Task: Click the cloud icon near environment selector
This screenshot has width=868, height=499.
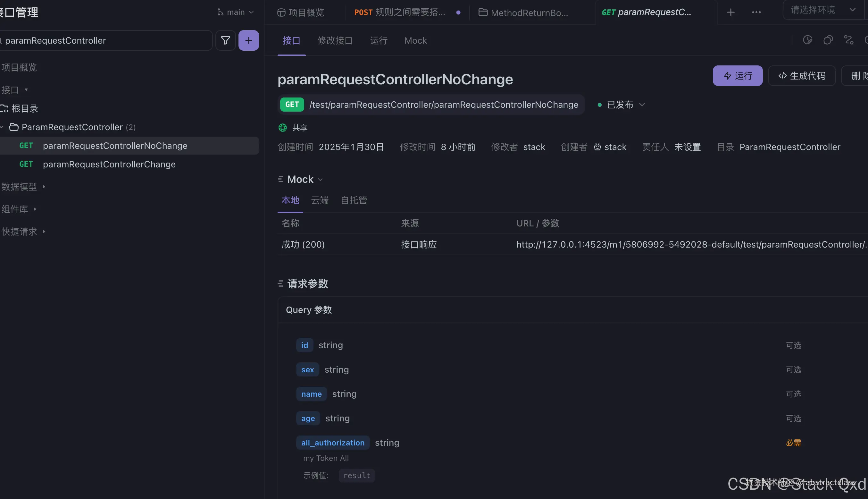Action: click(x=828, y=40)
